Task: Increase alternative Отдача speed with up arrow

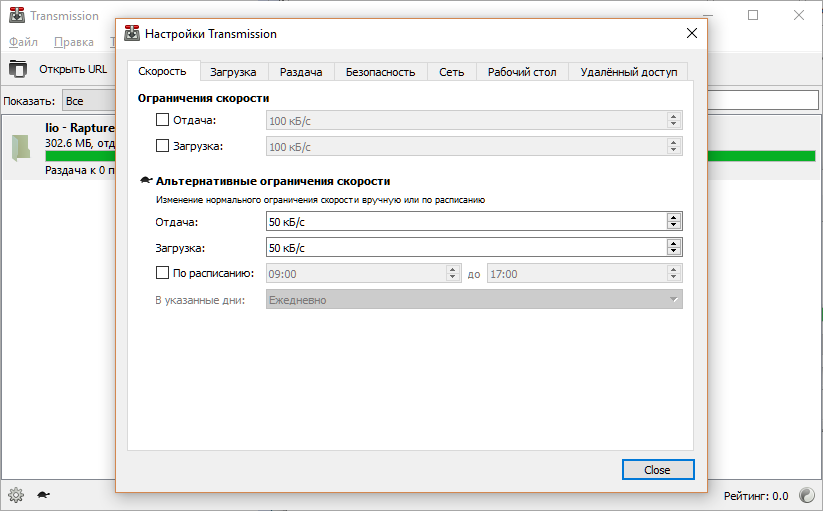Action: click(674, 217)
